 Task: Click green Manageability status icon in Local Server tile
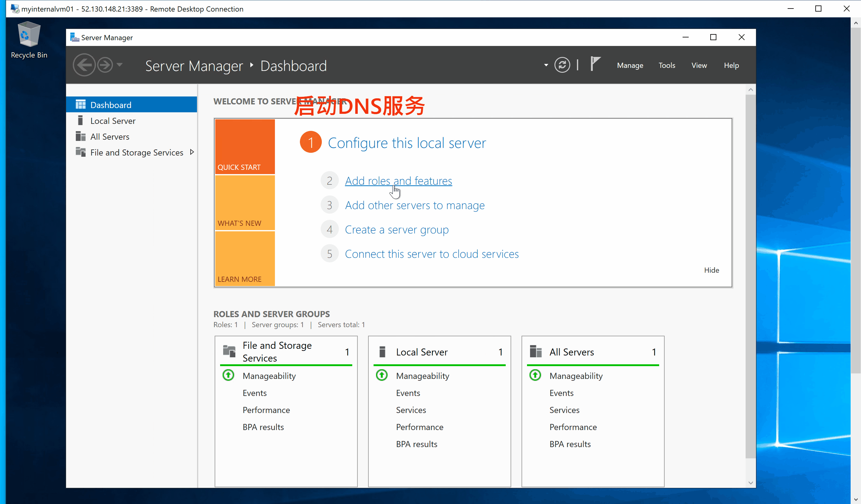[x=382, y=376]
